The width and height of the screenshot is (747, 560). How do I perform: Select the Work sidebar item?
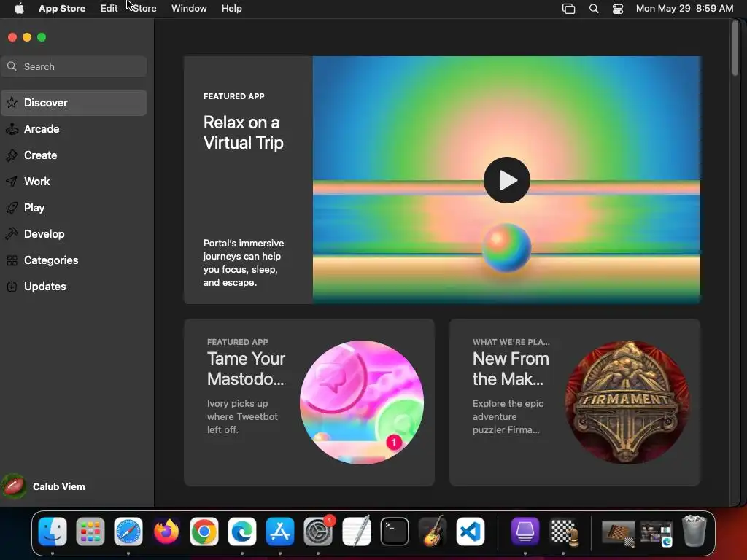point(74,182)
